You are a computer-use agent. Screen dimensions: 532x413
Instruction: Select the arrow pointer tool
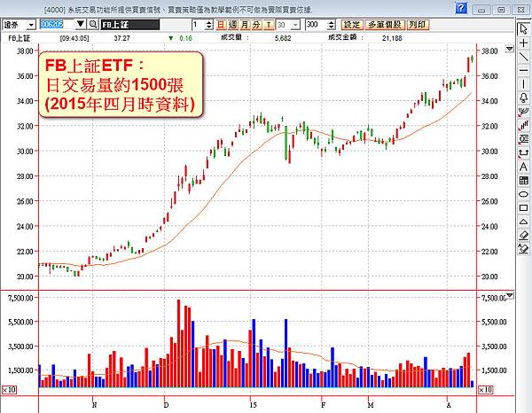click(523, 29)
